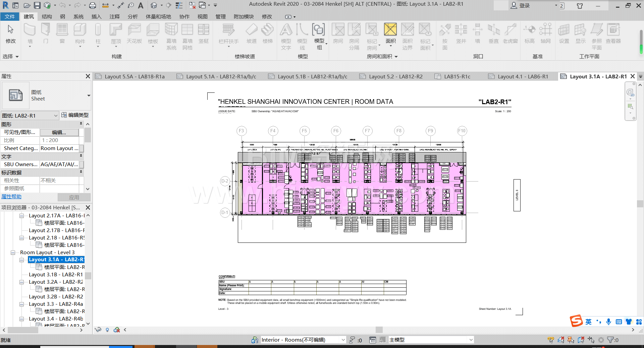Open the Properties help link

(11, 197)
